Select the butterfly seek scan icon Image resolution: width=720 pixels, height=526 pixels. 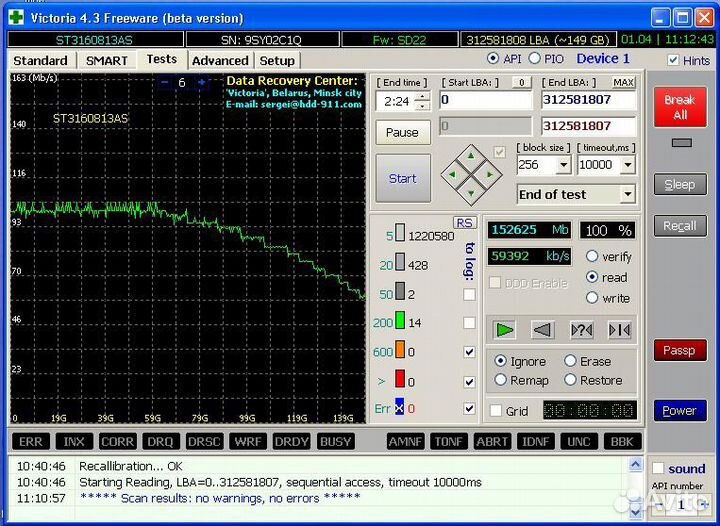coord(619,329)
